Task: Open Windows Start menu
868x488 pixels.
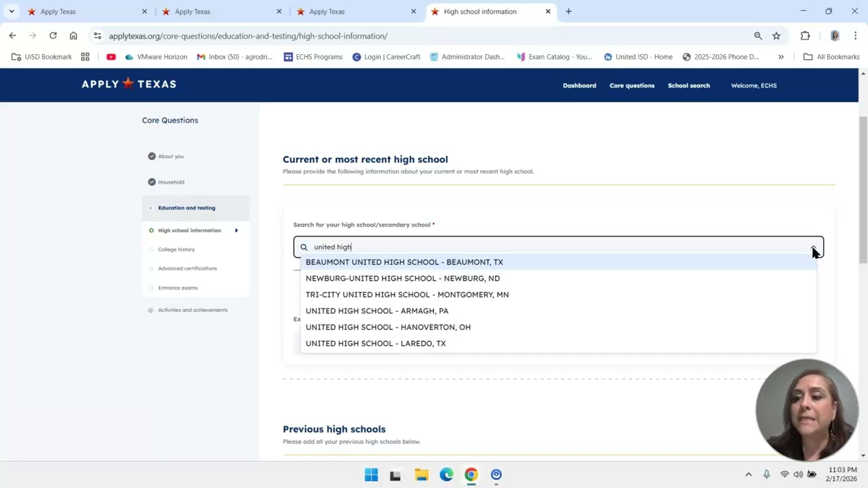Action: coord(371,474)
